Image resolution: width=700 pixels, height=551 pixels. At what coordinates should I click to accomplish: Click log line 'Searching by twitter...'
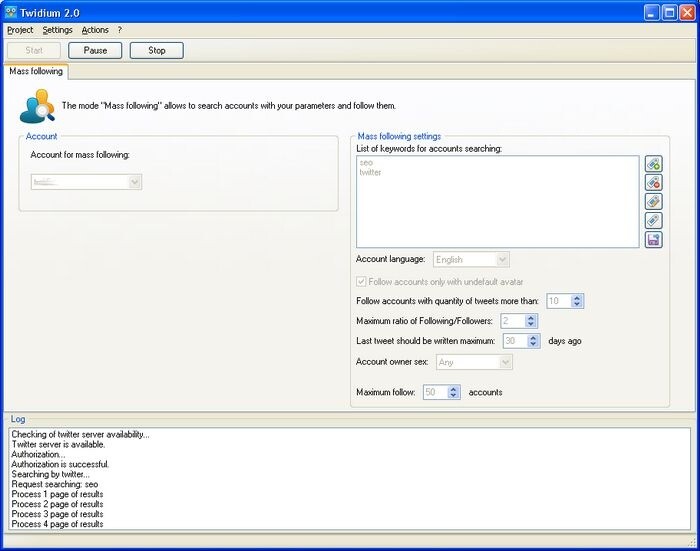tap(50, 474)
